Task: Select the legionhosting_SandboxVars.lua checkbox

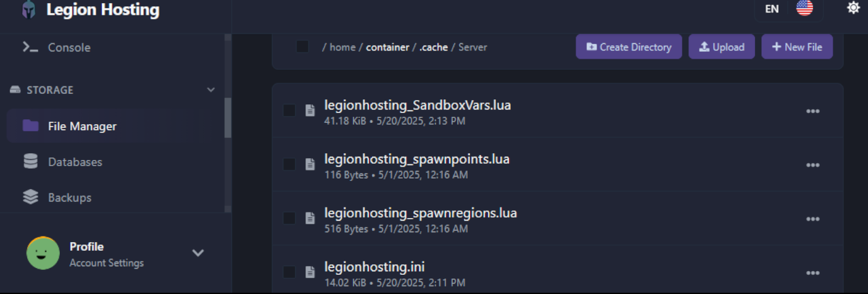Action: click(x=289, y=111)
